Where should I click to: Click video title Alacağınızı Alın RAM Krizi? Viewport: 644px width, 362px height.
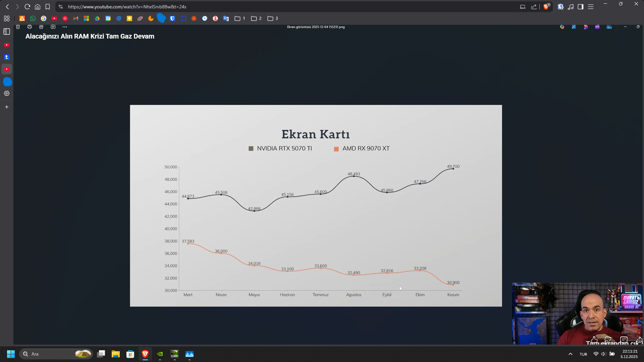(90, 36)
